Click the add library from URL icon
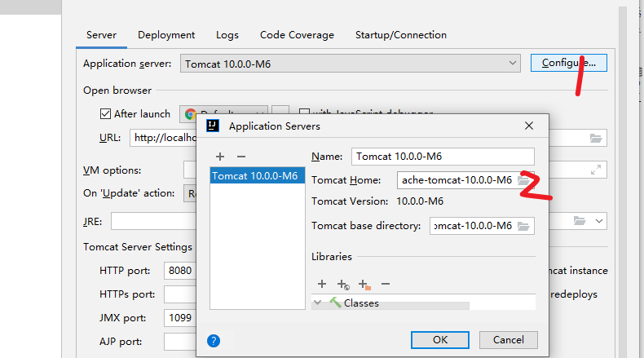Image resolution: width=644 pixels, height=358 pixels. tap(343, 285)
